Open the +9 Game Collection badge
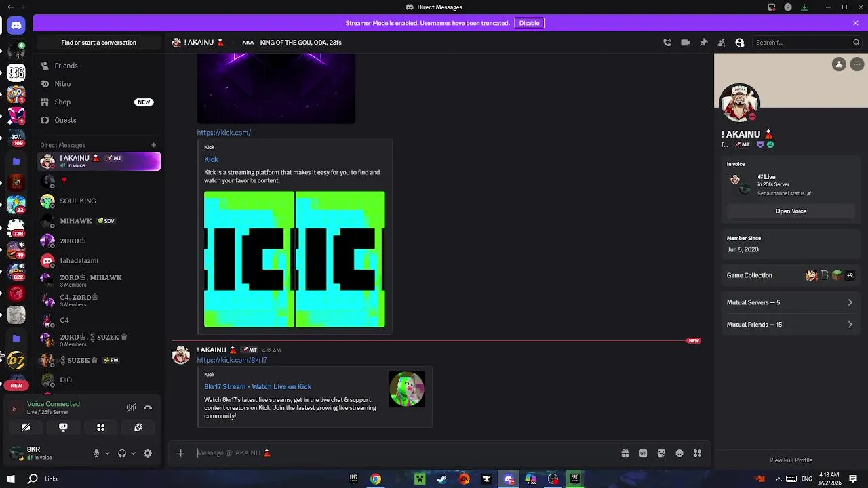Viewport: 868px width, 488px height. pyautogui.click(x=850, y=275)
